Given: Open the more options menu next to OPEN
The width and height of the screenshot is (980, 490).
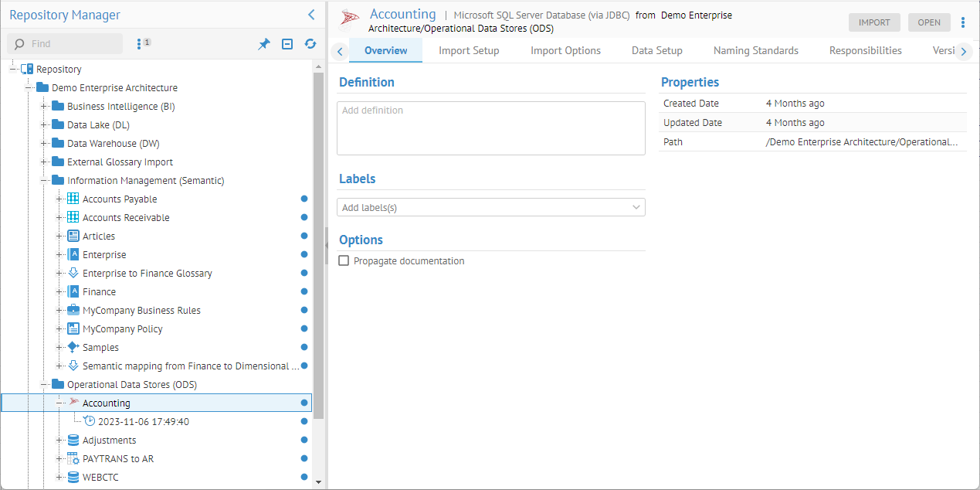Looking at the screenshot, I should pos(963,22).
